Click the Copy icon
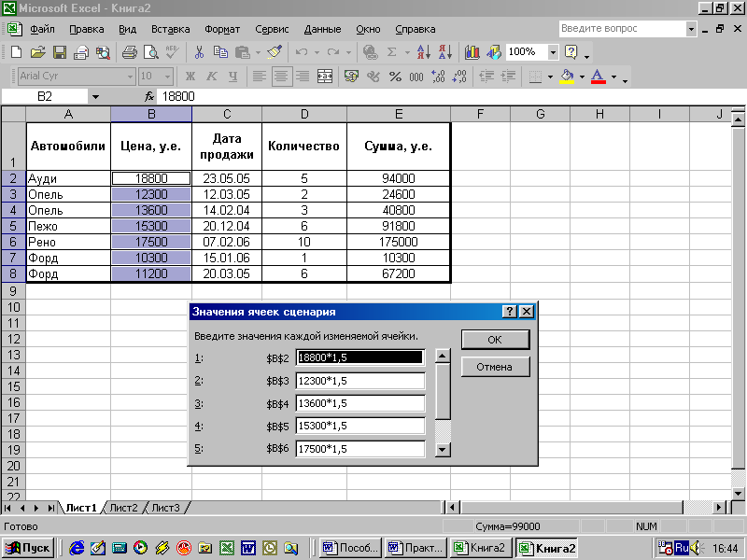 point(220,52)
